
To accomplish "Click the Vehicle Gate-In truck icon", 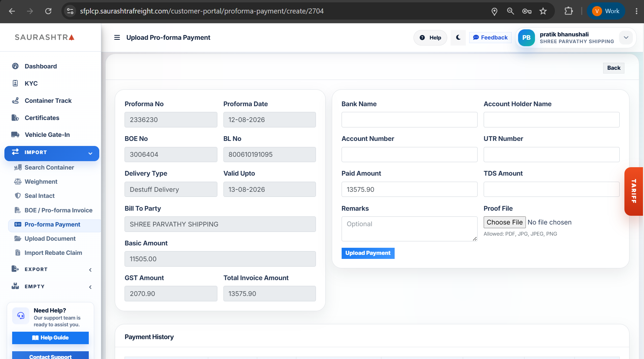I will [15, 134].
